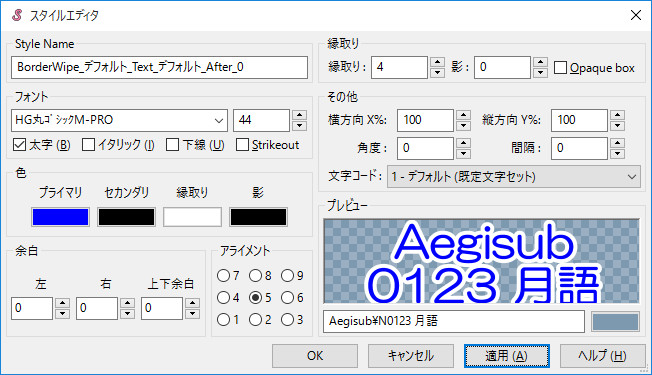Click the blue プライマリ color swatch
Screen dimensions: 652x375
(x=60, y=217)
